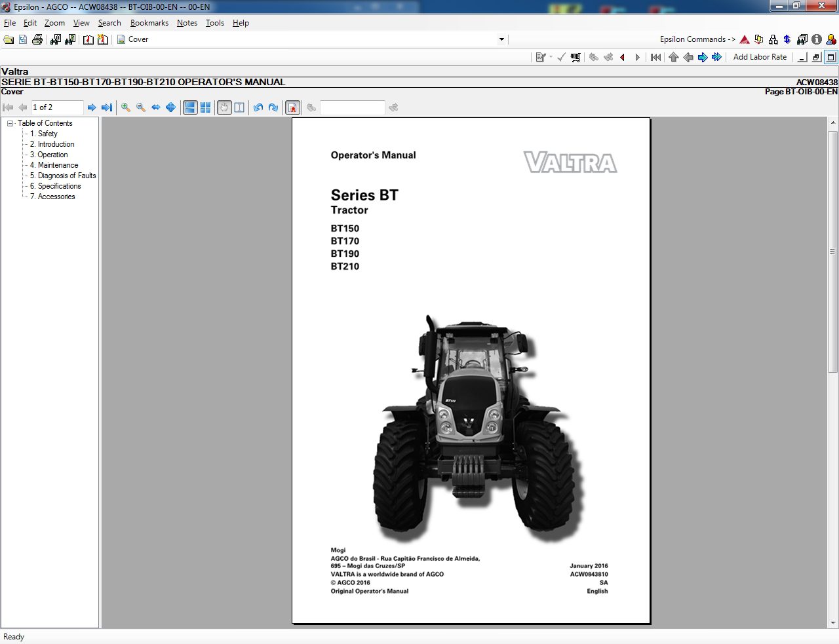839x644 pixels.
Task: Click the red left triangle icon
Action: [623, 57]
